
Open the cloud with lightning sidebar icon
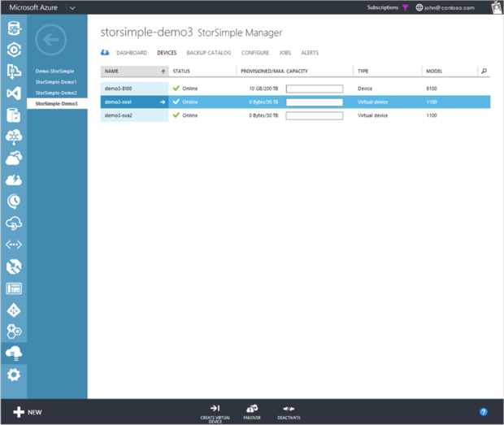[x=14, y=180]
